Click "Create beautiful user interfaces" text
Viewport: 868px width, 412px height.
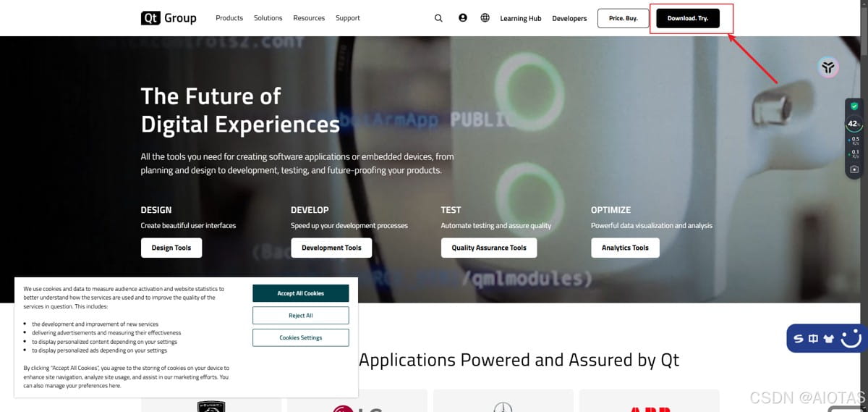pos(188,225)
